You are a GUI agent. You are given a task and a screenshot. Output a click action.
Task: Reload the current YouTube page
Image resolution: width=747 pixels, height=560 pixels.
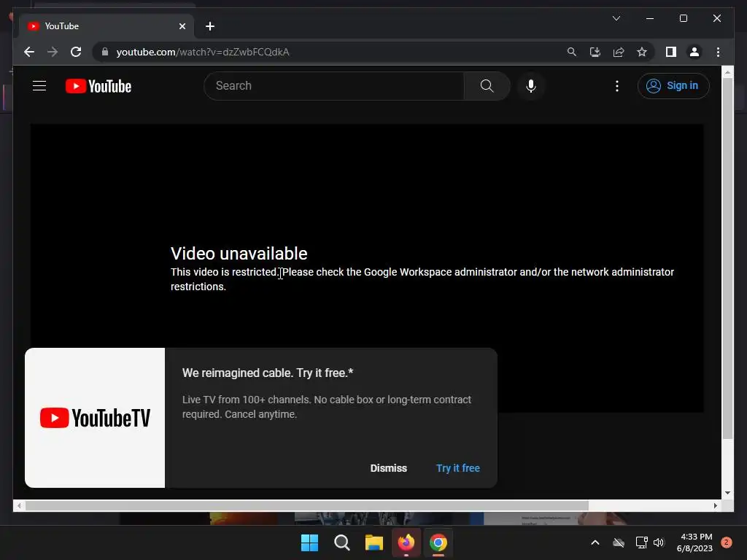point(76,52)
